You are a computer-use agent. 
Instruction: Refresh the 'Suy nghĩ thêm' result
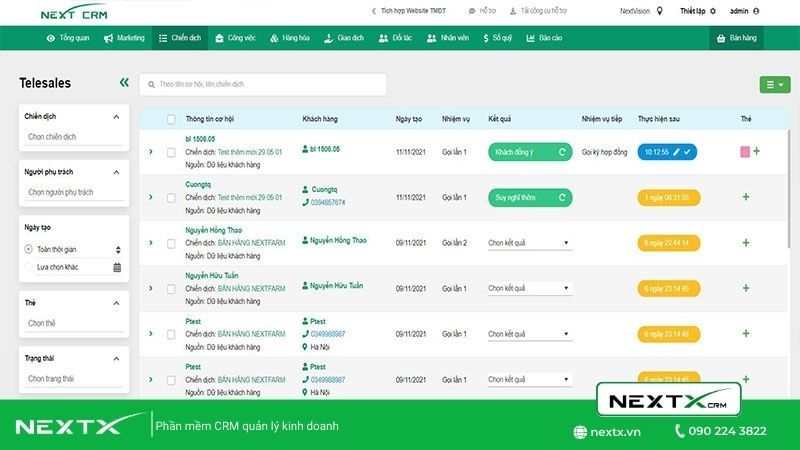point(562,197)
